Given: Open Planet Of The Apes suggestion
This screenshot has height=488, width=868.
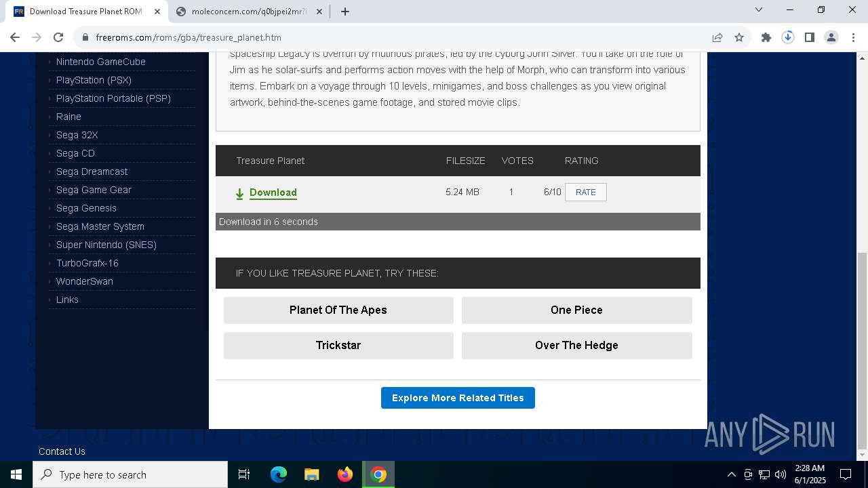Looking at the screenshot, I should click(338, 310).
